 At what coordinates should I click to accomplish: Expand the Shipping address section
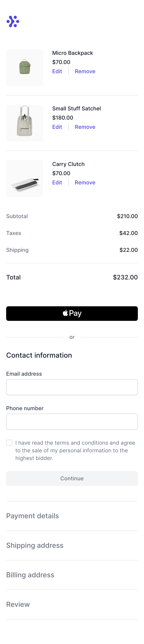pyautogui.click(x=72, y=545)
